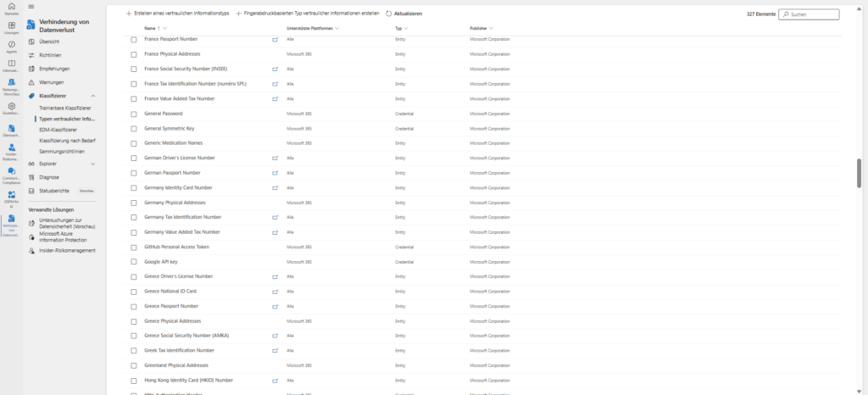The image size is (868, 395).
Task: Click the copy icon beside German Passport Number
Action: 274,173
